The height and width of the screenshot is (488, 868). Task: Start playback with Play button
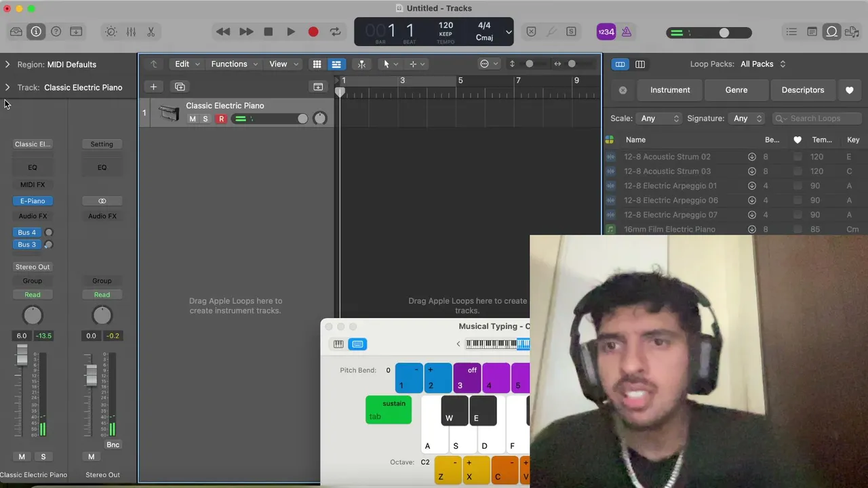[291, 32]
